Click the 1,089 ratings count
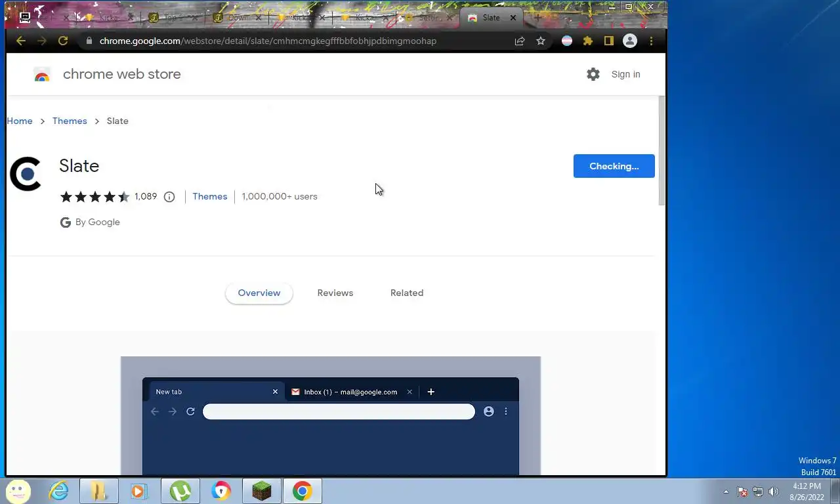The image size is (840, 504). [x=146, y=196]
